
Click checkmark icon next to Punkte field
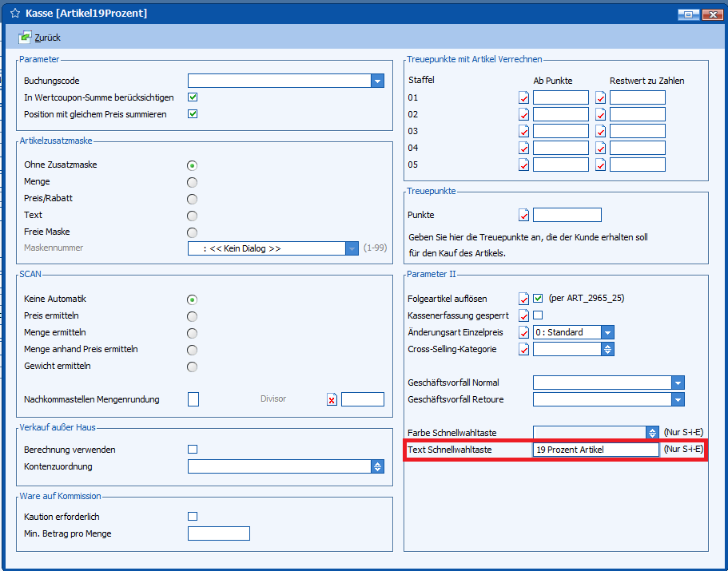click(524, 215)
